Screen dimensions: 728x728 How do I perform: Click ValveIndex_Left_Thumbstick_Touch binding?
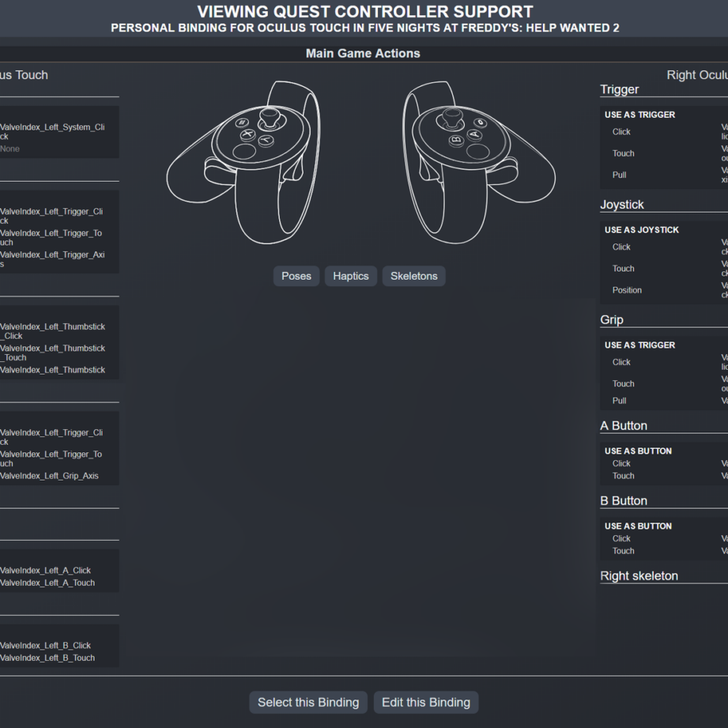click(x=52, y=353)
